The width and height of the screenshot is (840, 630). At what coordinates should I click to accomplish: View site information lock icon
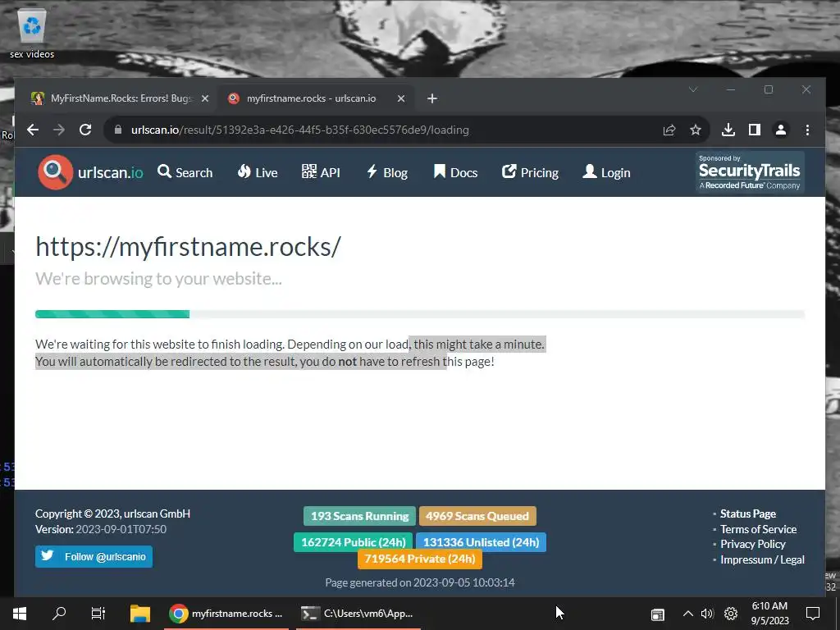tap(118, 130)
